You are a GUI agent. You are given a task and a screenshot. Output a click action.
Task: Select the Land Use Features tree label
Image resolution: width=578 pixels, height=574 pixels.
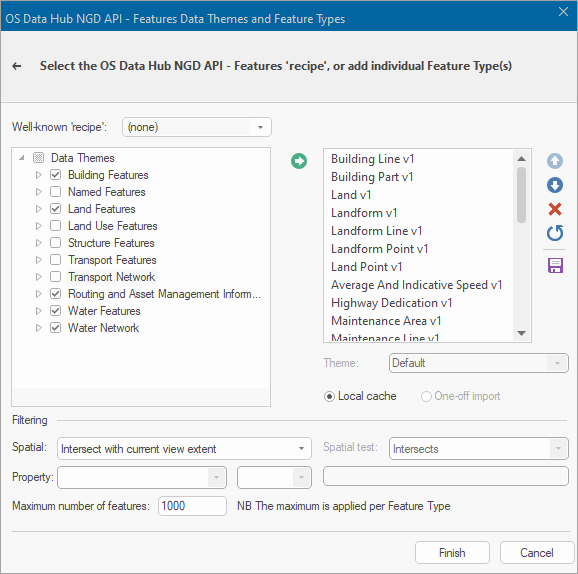point(112,226)
